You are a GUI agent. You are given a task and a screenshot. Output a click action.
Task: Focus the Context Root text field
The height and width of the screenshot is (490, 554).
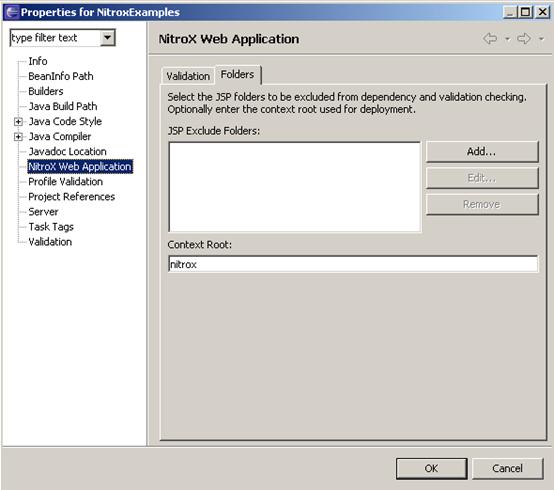point(353,264)
